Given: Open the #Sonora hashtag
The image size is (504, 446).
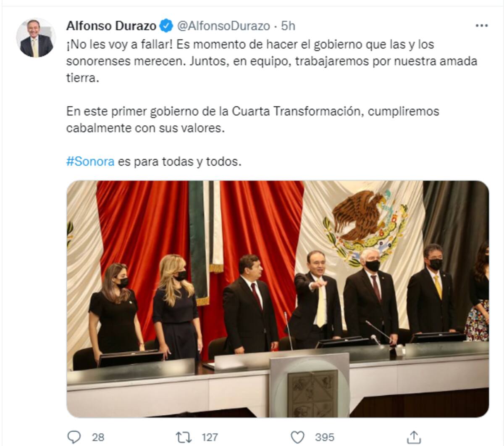Looking at the screenshot, I should pos(90,161).
